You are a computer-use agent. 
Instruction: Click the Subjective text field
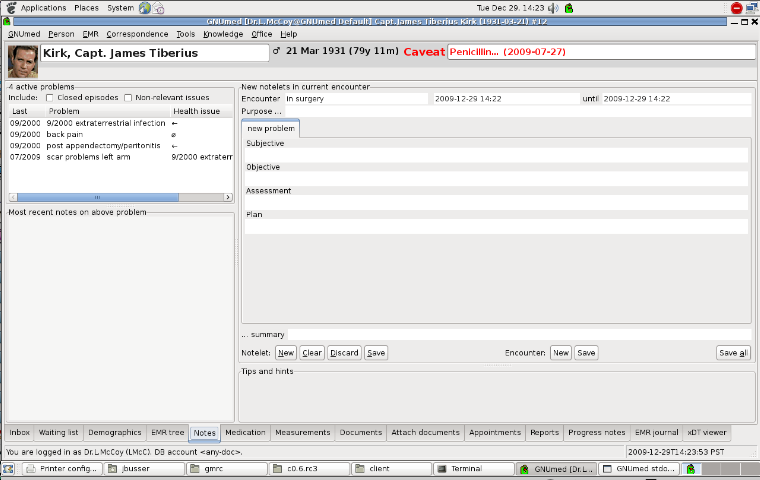click(496, 155)
